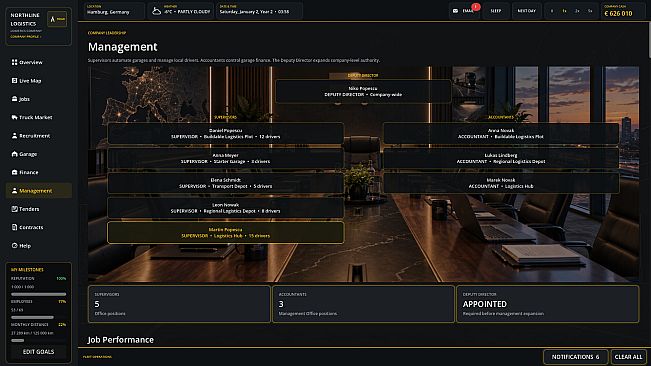Select accountant Lukas Lindberg card
The width and height of the screenshot is (651, 366).
pyautogui.click(x=501, y=158)
